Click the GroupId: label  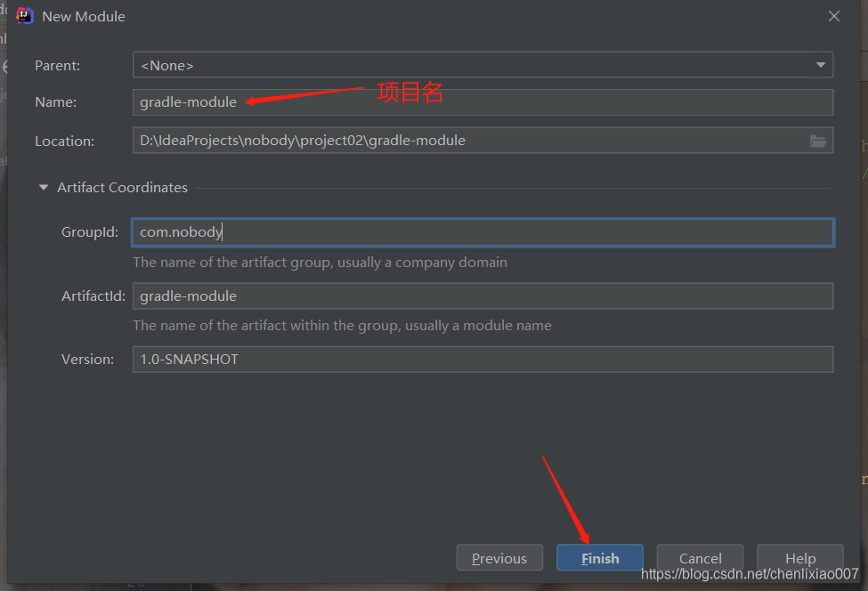pos(90,232)
